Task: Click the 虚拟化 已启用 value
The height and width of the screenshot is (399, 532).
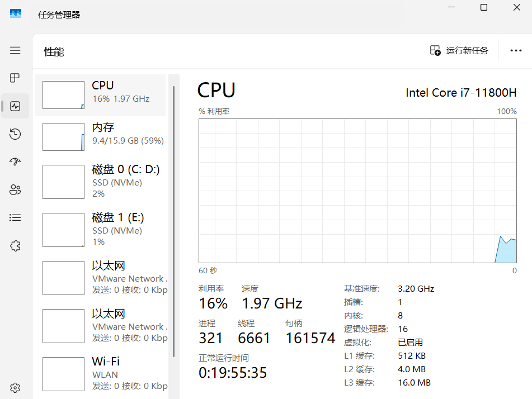Action: pos(410,342)
